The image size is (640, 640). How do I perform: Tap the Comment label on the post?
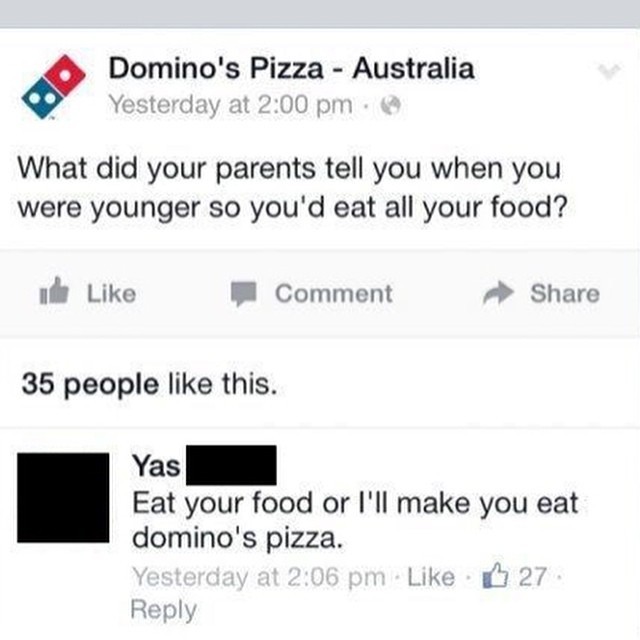(x=333, y=293)
